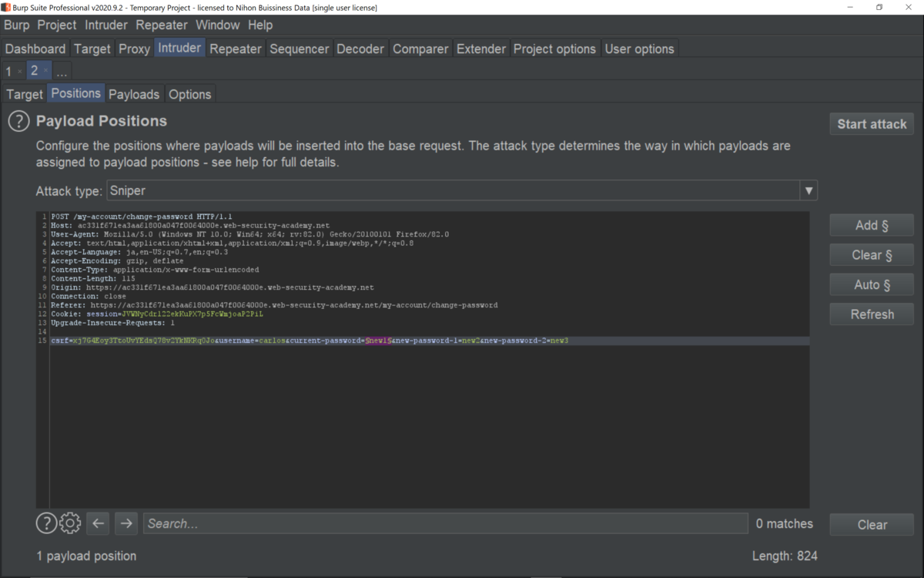The height and width of the screenshot is (578, 924).
Task: Click the Host header line
Action: 190,226
